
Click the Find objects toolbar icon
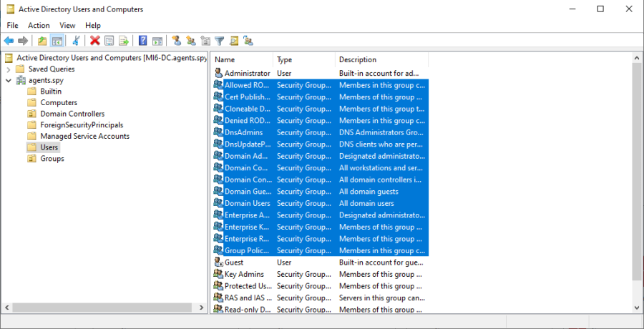pyautogui.click(x=234, y=41)
